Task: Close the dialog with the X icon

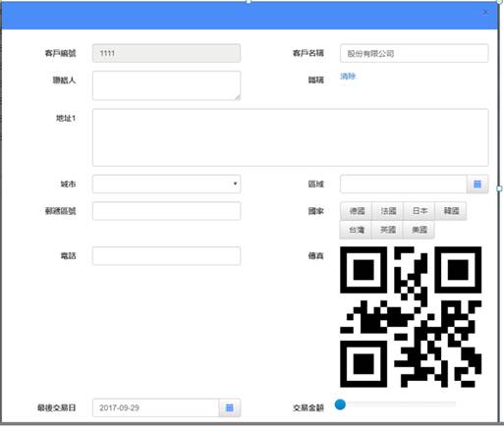Action: [x=485, y=12]
